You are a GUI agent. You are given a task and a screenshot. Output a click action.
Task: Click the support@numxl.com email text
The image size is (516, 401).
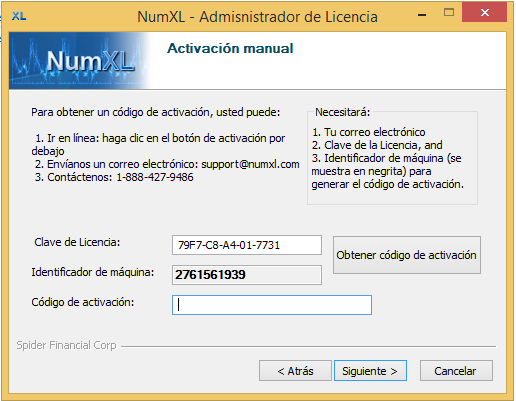click(250, 164)
